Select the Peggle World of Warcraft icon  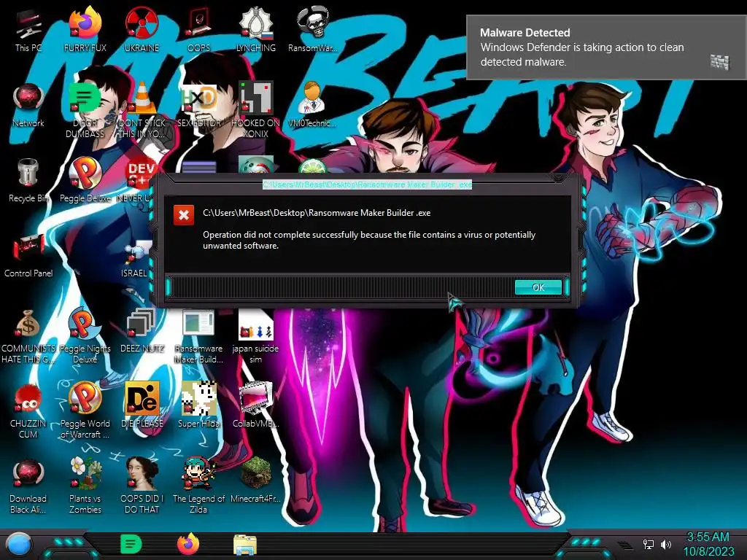85,411
